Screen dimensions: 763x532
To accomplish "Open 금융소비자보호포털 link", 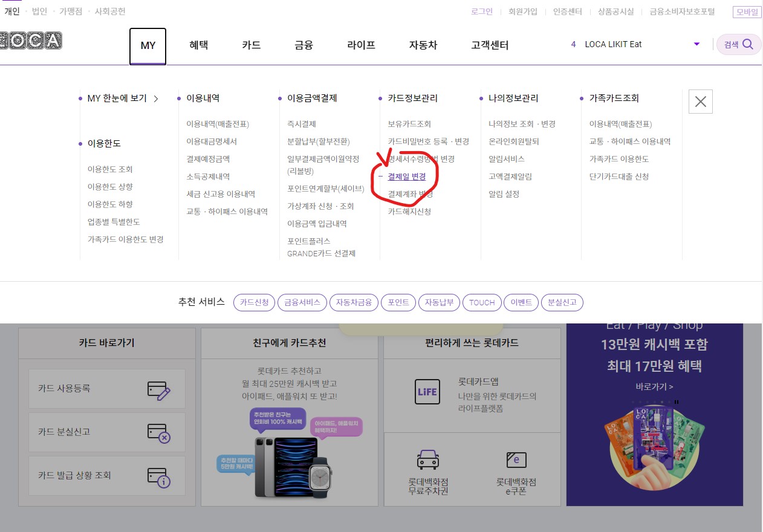I will [682, 11].
